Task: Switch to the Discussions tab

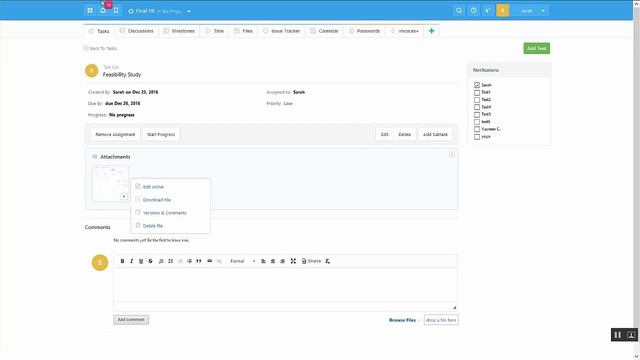Action: (137, 31)
